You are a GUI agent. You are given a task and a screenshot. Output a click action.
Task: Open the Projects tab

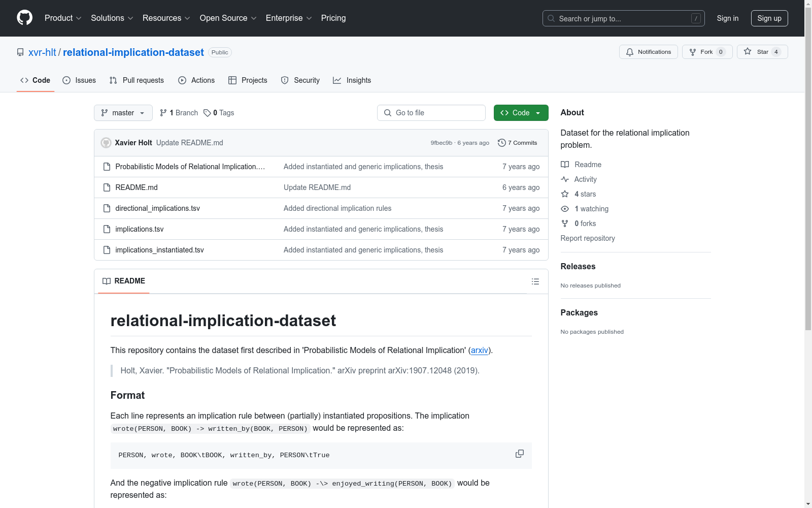(x=248, y=80)
